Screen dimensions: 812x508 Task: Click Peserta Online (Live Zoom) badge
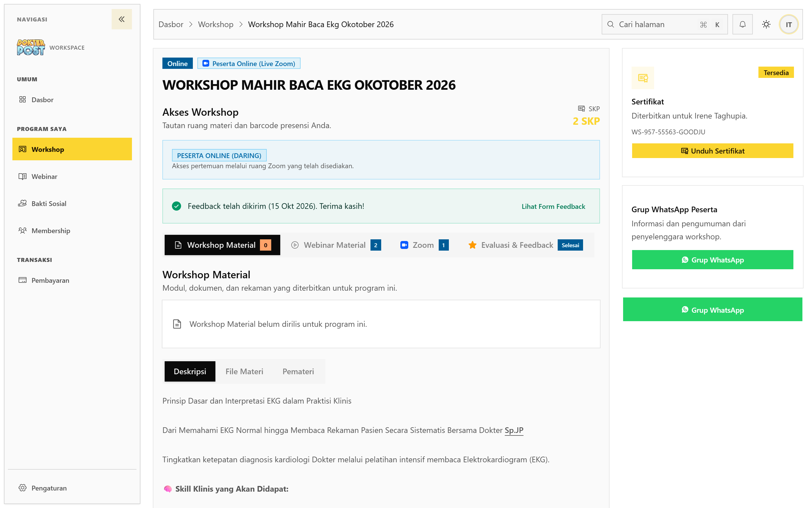click(249, 63)
